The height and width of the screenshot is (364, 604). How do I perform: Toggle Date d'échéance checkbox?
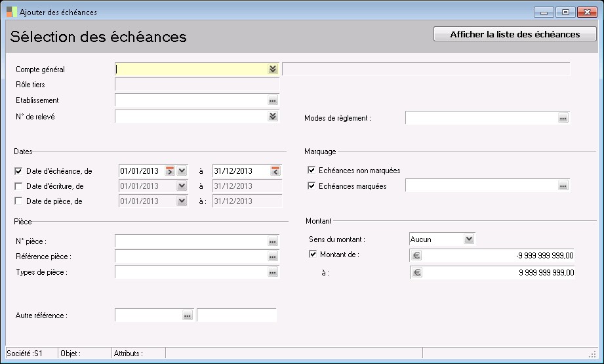pyautogui.click(x=18, y=171)
